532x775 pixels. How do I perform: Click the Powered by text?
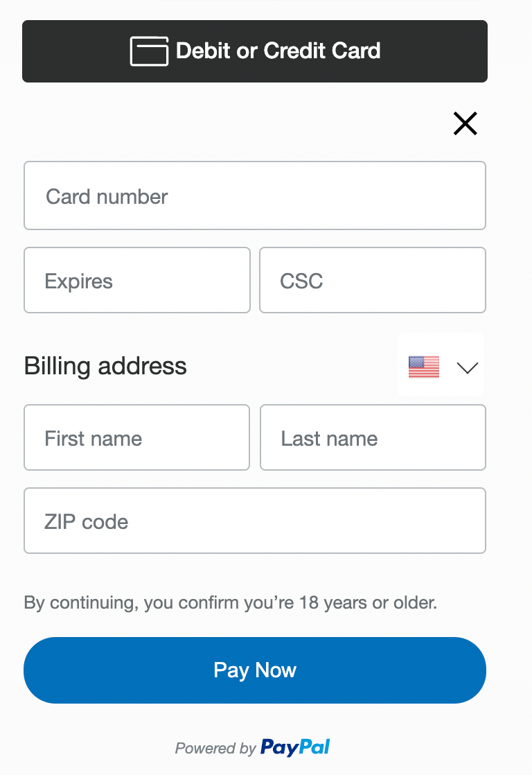[215, 748]
